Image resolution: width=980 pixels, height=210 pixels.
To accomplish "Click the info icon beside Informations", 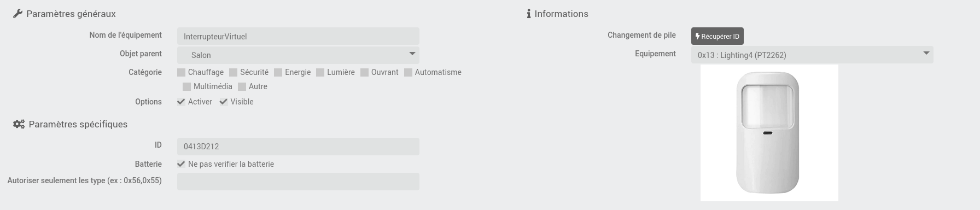I will point(529,14).
